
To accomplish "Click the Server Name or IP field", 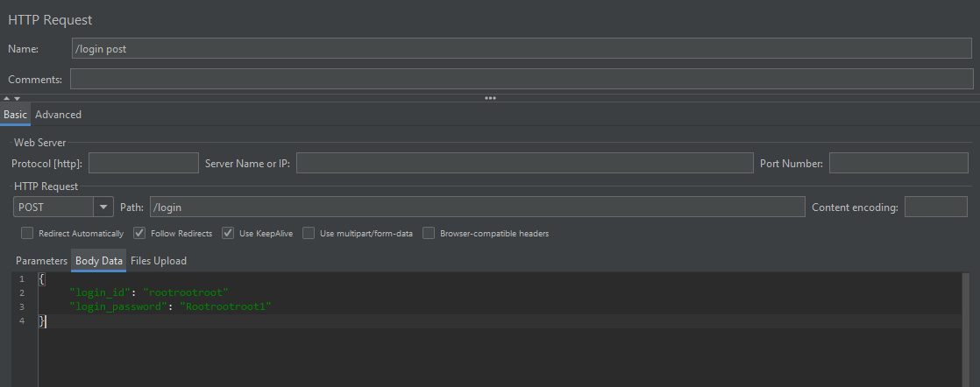I will coord(524,163).
